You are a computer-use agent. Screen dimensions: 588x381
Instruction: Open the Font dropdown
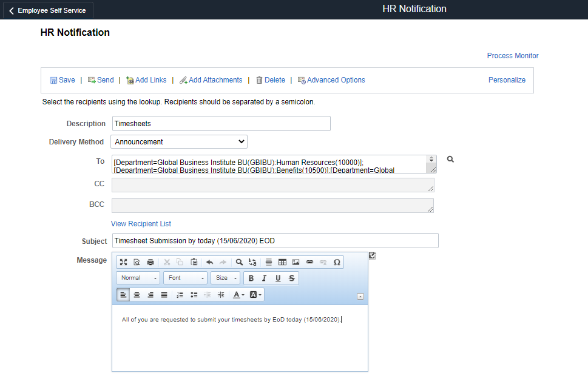point(185,278)
